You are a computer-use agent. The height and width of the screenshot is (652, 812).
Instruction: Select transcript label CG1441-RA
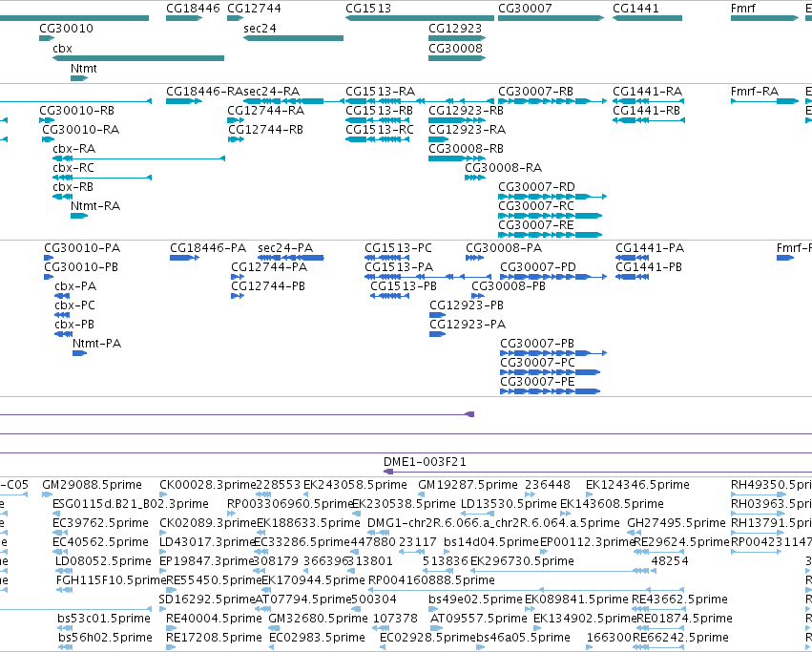pyautogui.click(x=647, y=92)
